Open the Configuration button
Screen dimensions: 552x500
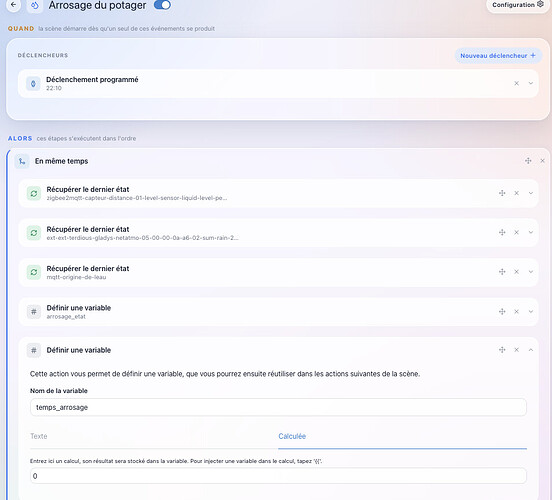click(x=518, y=5)
